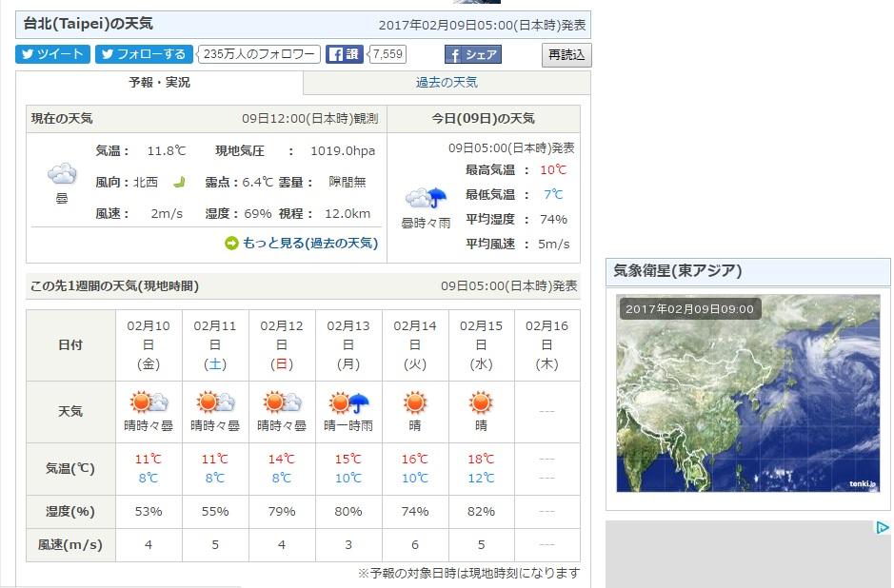Click the 02月13日 (月) date header
Screen dimensions: 894x588
[x=348, y=345]
